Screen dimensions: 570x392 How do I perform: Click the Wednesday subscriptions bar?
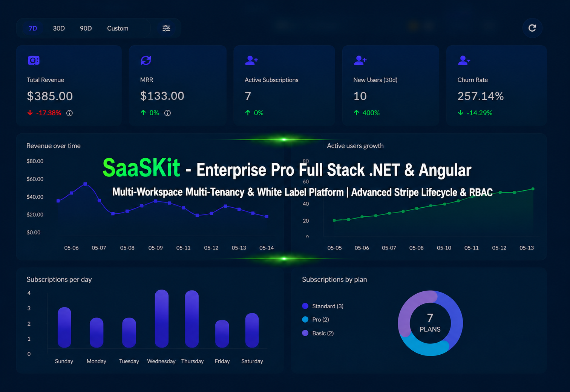click(162, 318)
